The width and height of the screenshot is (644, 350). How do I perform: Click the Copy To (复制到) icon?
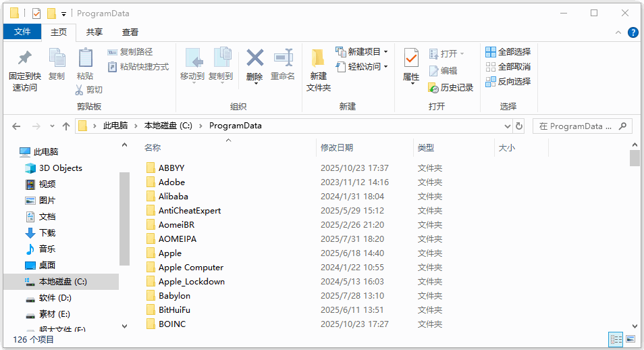tap(222, 57)
